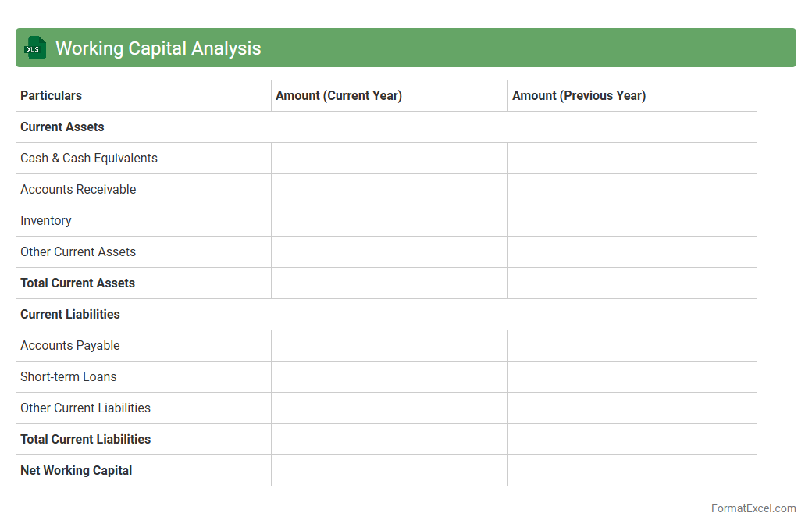Click Net Working Capital previous year cell
The height and width of the screenshot is (531, 812).
(632, 470)
